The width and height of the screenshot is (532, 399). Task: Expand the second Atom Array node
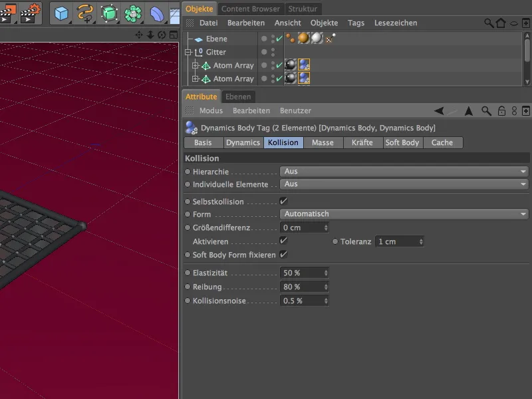coord(195,78)
